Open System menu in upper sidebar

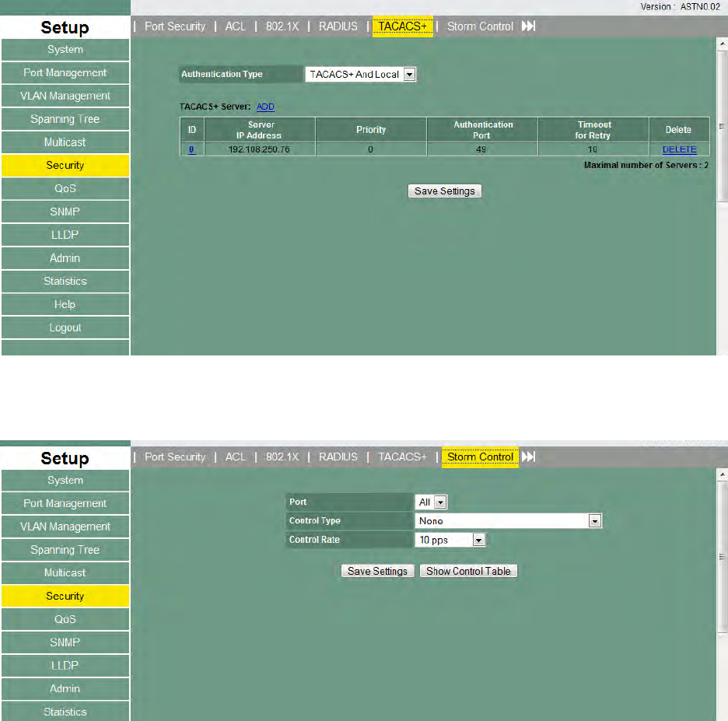pyautogui.click(x=65, y=50)
